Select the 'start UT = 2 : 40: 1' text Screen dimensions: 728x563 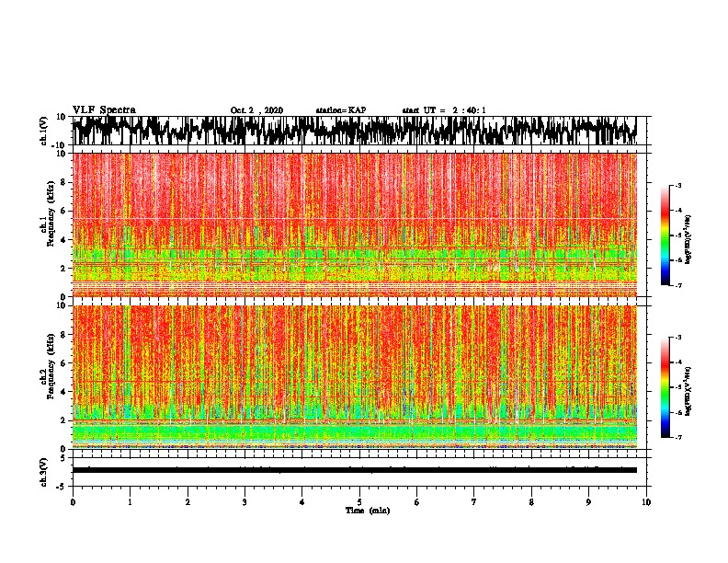tap(444, 110)
